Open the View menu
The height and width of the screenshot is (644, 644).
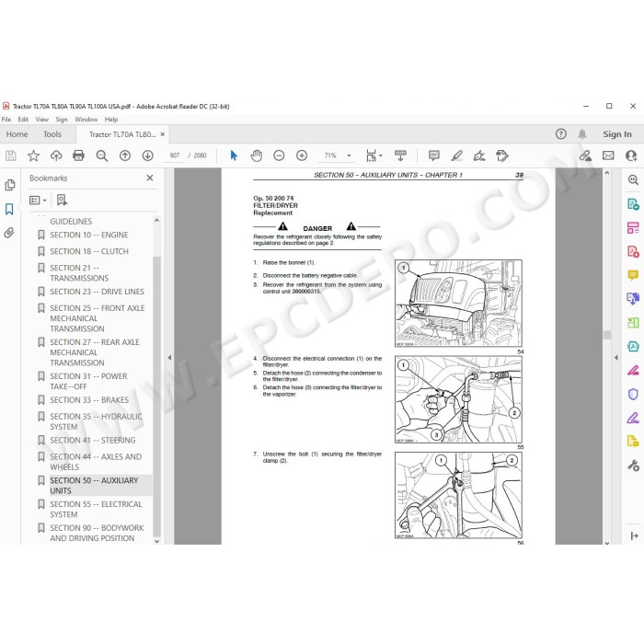point(42,120)
